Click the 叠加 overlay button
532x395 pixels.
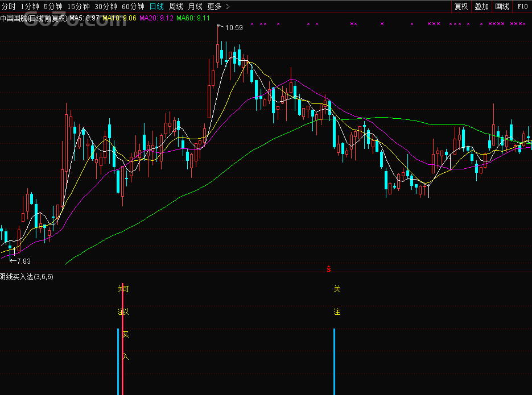481,7
